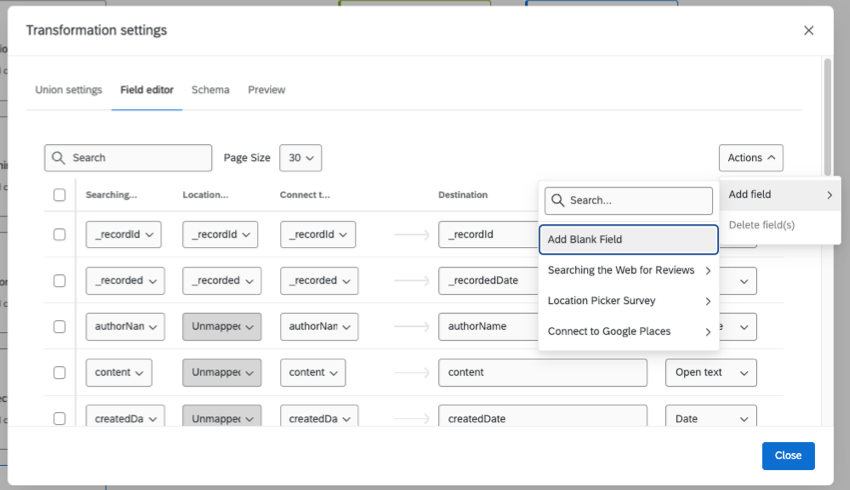The height and width of the screenshot is (490, 850).
Task: Click the Destination column header
Action: pos(463,195)
